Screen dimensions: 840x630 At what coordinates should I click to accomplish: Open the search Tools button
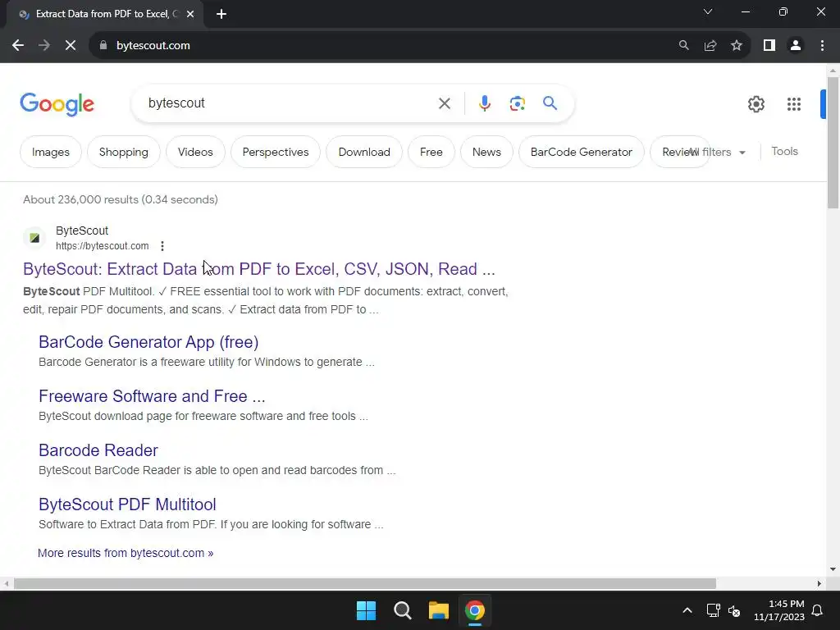coord(784,152)
